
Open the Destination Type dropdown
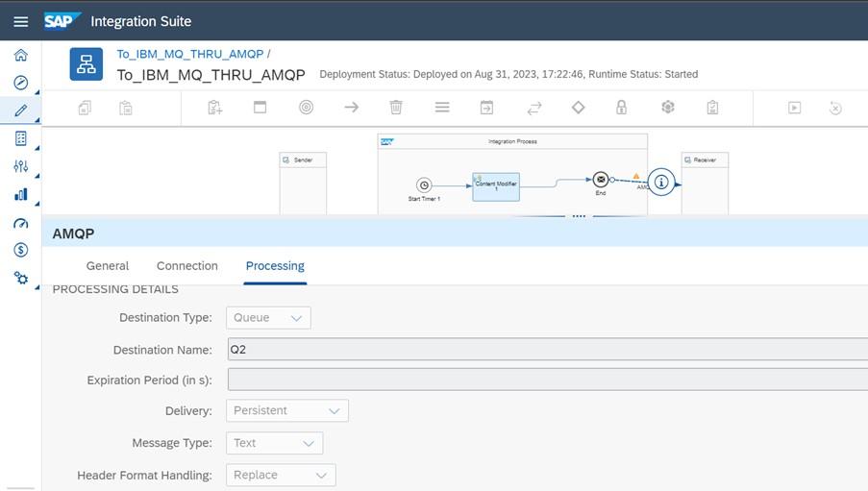[x=268, y=318]
